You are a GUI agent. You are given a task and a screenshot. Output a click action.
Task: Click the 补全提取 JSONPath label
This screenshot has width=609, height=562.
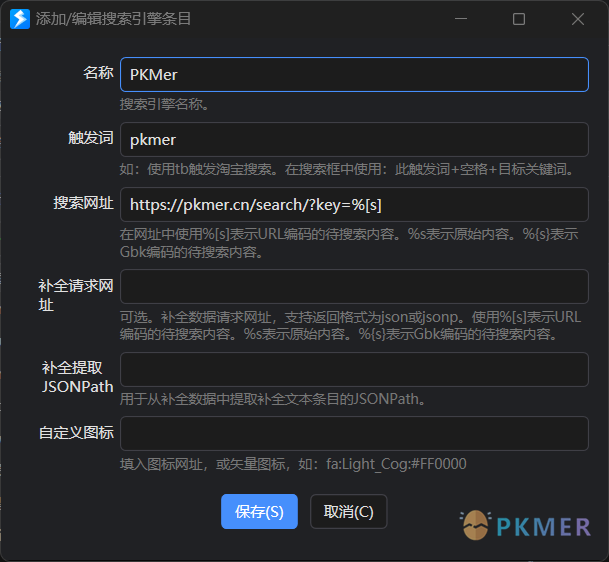pyautogui.click(x=78, y=377)
